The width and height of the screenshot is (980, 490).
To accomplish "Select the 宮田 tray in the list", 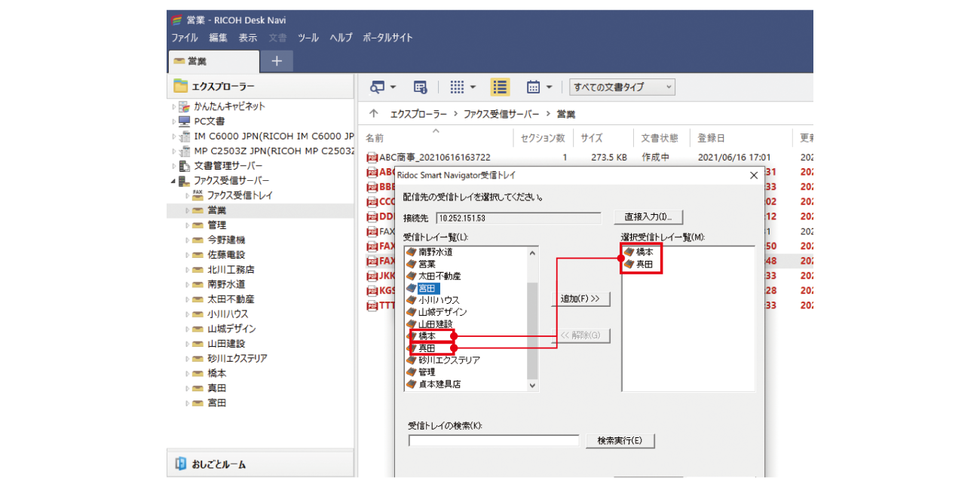I will 430,289.
